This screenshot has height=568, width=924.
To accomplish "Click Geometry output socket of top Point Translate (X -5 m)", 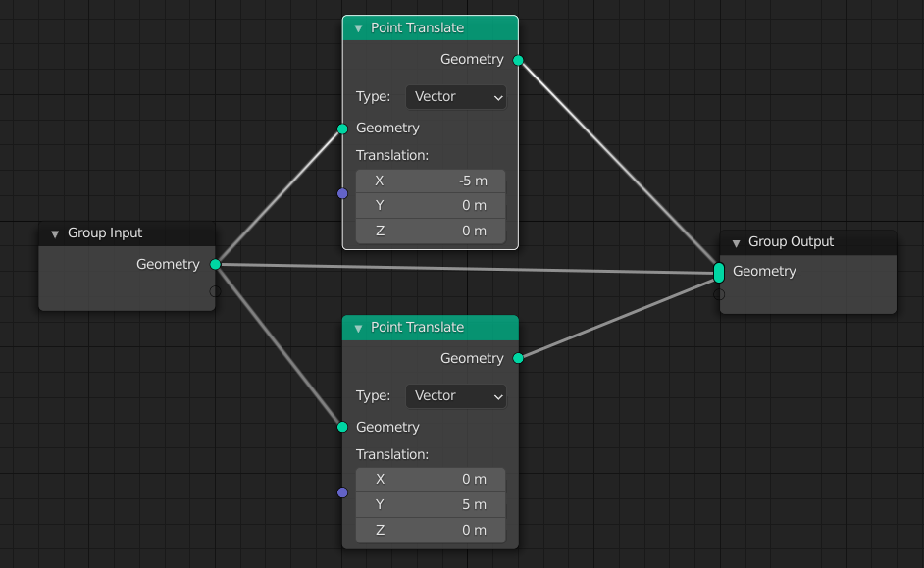I will [518, 60].
